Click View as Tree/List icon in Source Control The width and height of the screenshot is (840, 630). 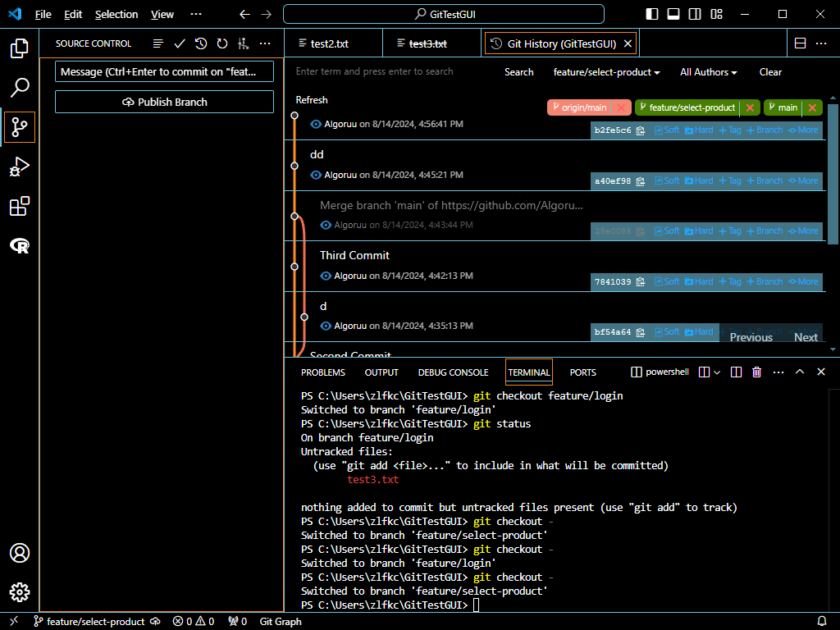pos(158,43)
